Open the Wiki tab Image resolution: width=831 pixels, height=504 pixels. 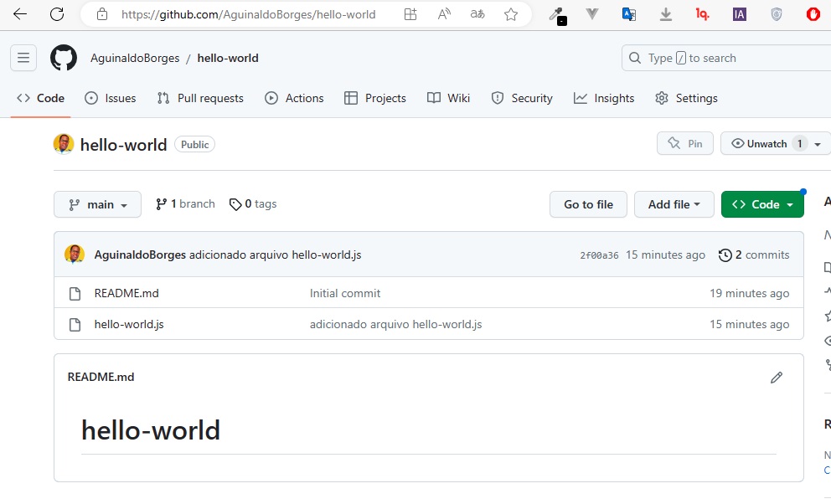click(x=448, y=98)
